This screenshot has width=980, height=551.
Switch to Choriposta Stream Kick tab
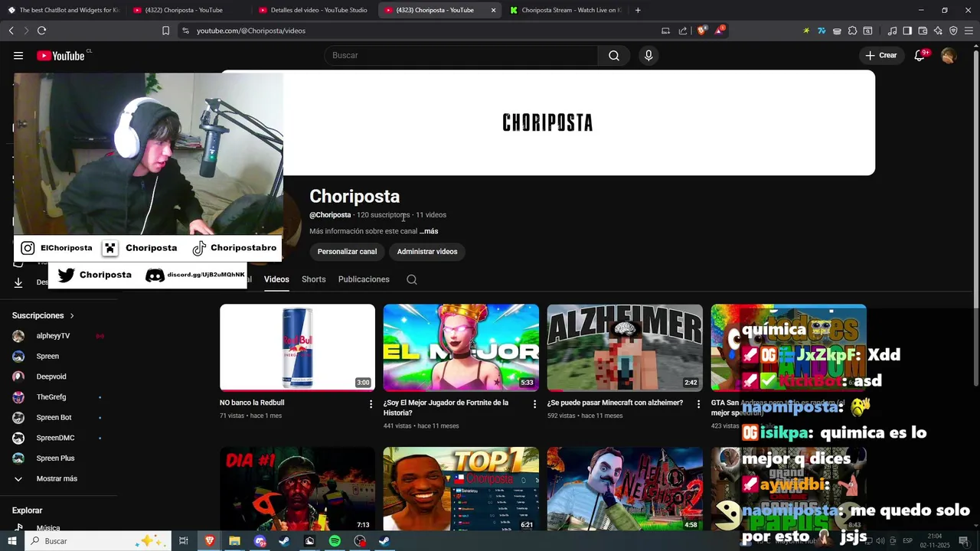(x=565, y=10)
